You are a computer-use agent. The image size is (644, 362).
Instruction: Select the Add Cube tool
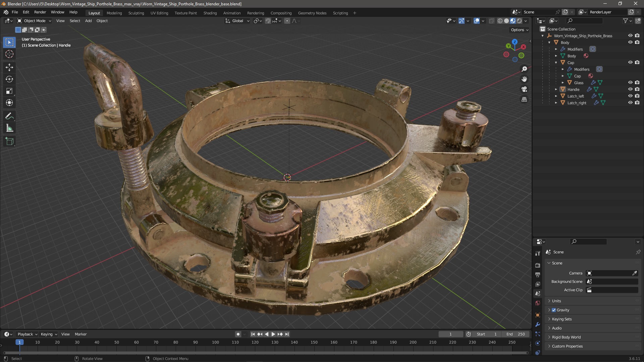(x=9, y=141)
